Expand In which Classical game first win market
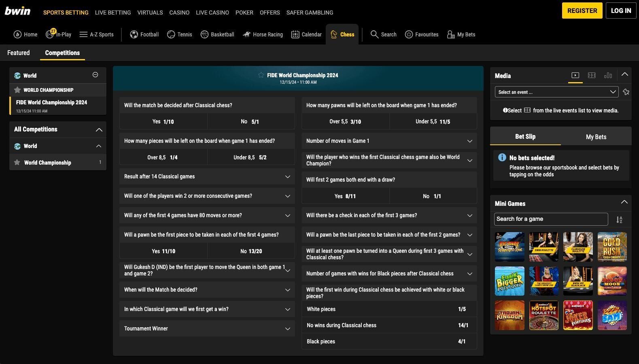Image resolution: width=639 pixels, height=364 pixels. pyautogui.click(x=207, y=309)
